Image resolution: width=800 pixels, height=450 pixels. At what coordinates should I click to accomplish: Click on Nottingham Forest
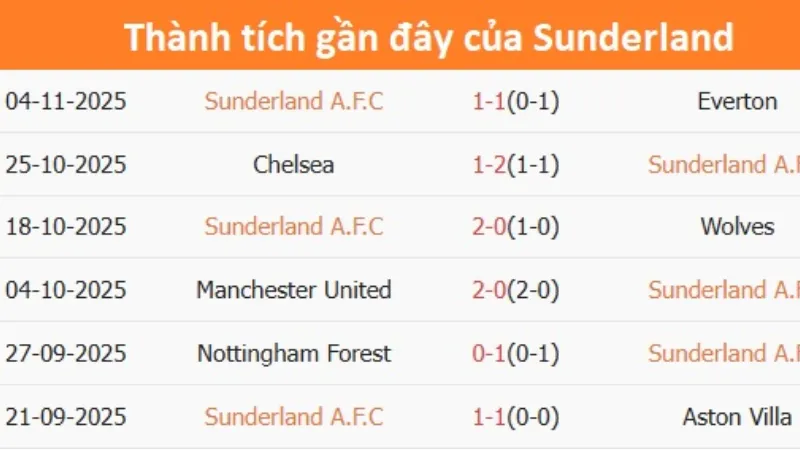293,353
